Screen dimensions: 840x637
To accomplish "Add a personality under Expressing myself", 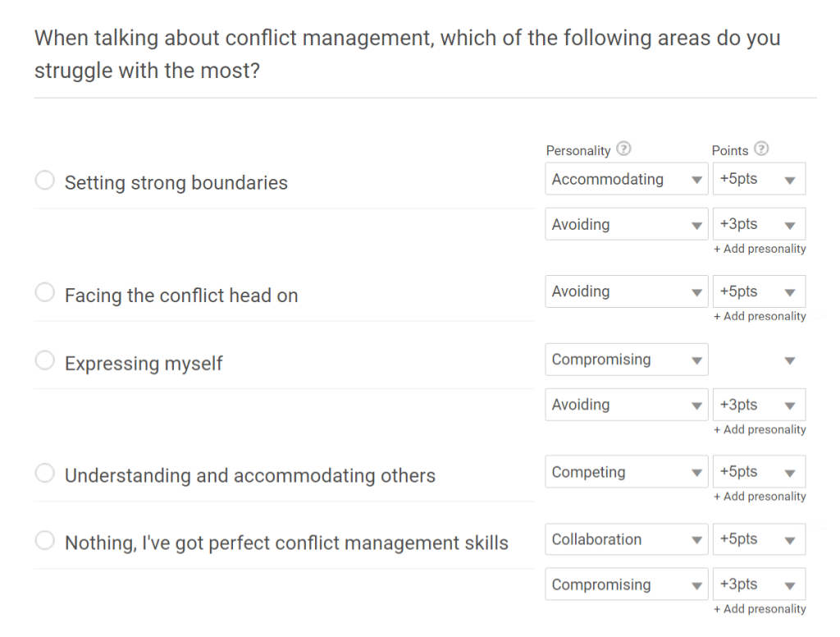I will click(x=760, y=429).
